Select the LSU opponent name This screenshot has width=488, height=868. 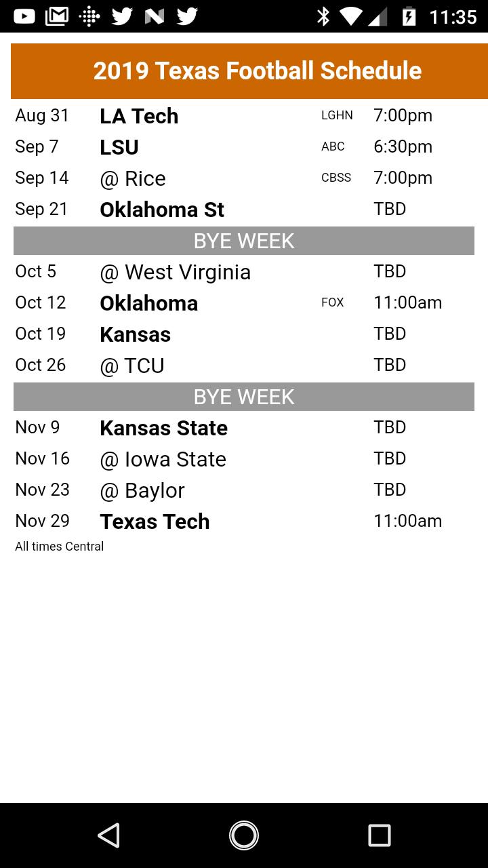pos(119,147)
